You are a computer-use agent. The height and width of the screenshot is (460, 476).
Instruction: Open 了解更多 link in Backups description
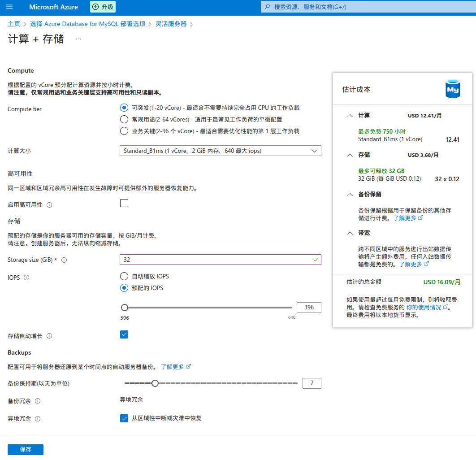pyautogui.click(x=172, y=367)
